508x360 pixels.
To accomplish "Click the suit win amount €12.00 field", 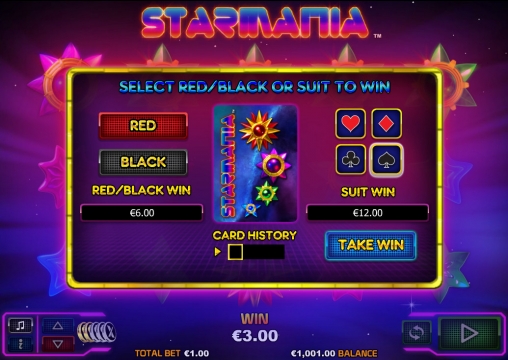I will click(368, 213).
